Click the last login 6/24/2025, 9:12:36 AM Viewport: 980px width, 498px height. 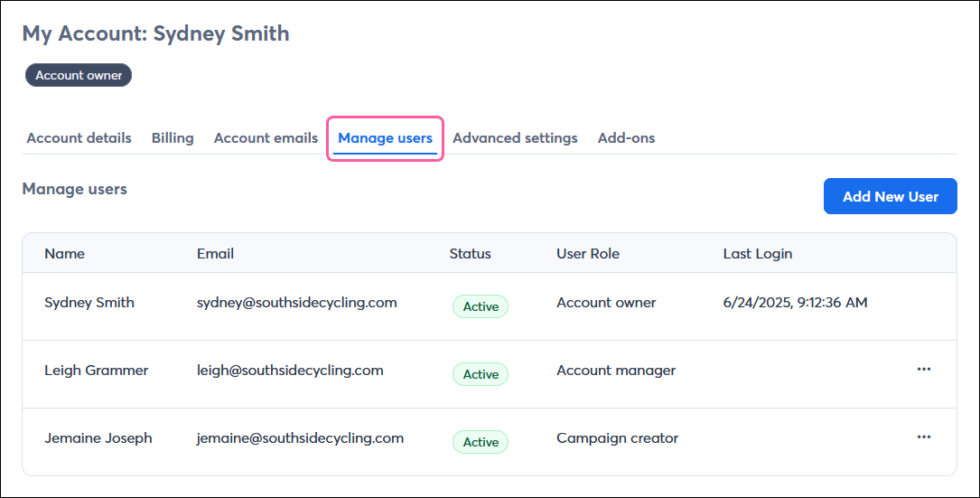coord(795,303)
